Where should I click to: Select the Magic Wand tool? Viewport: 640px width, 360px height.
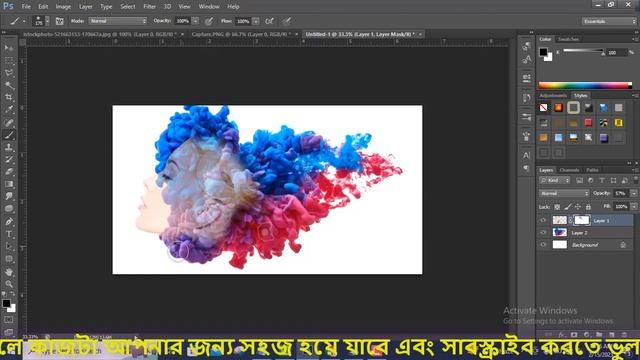pyautogui.click(x=9, y=85)
